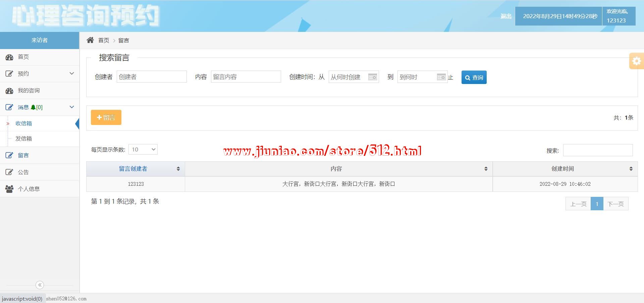Screen dimensions: 644x303
Task: Go to 下一页 next page
Action: 615,204
